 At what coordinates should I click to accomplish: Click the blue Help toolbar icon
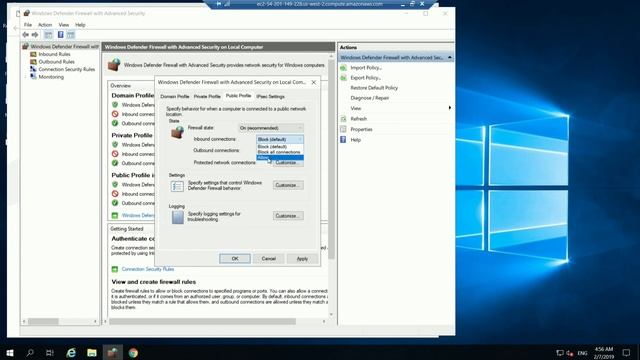(x=60, y=35)
